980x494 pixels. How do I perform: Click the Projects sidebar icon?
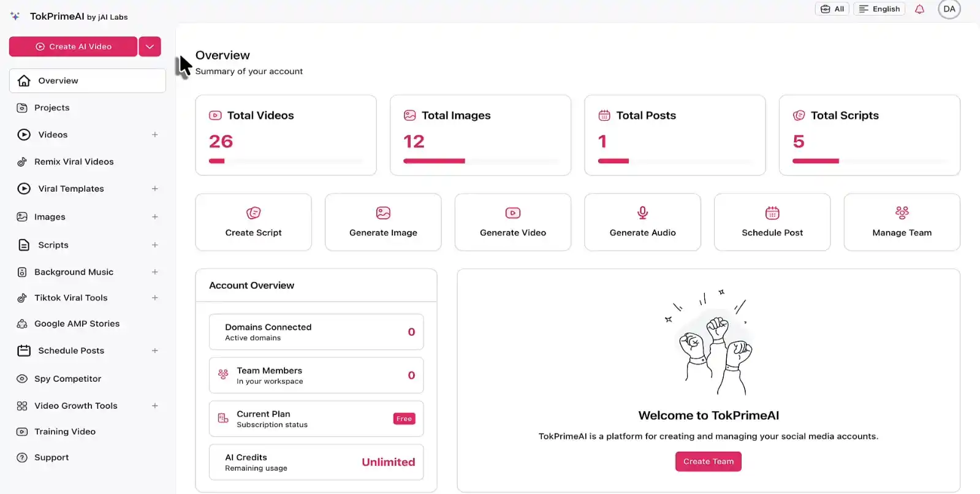[x=22, y=108]
